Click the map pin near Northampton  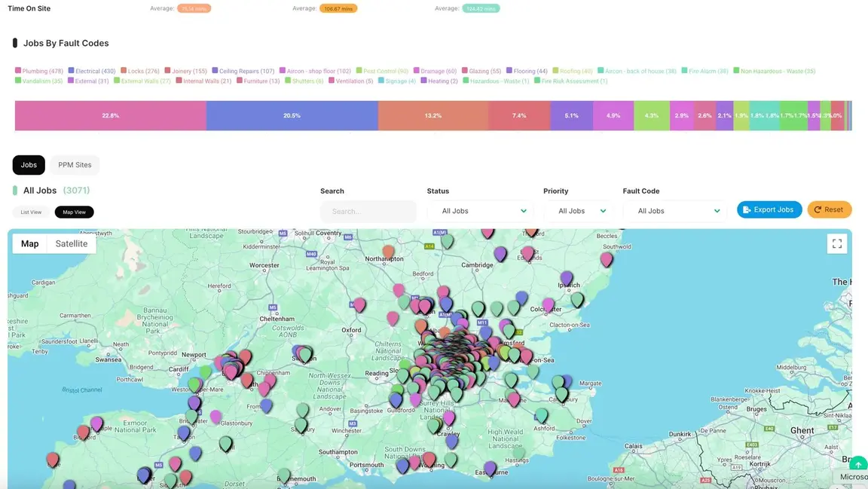click(388, 252)
